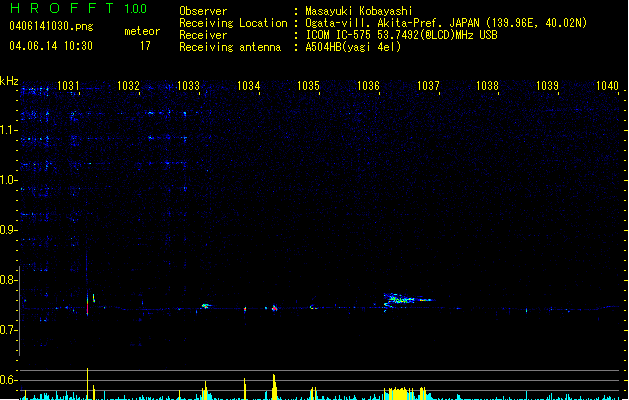Click the Receiver field label
This screenshot has width=629, height=400.
pos(203,35)
